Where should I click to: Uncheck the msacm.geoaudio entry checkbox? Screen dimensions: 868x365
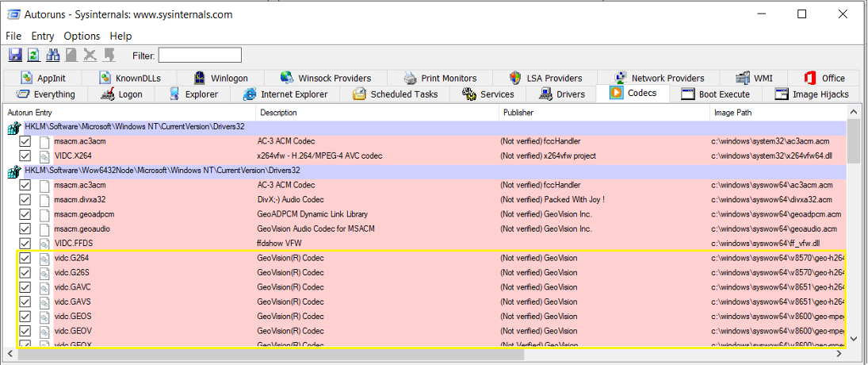pos(25,229)
